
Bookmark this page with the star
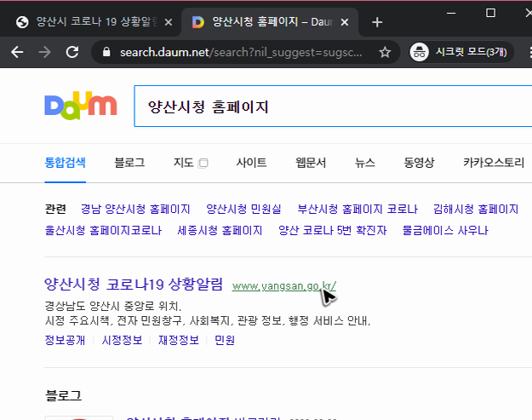(x=385, y=52)
